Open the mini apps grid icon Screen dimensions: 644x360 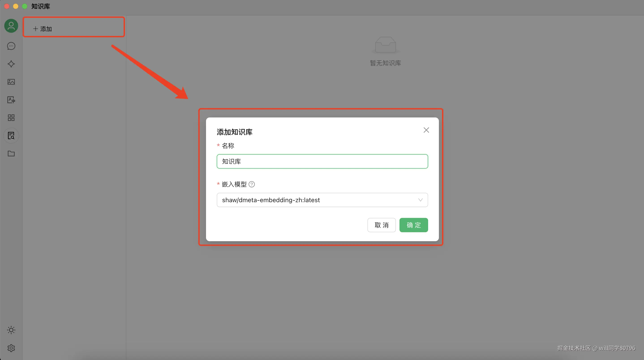pos(11,118)
